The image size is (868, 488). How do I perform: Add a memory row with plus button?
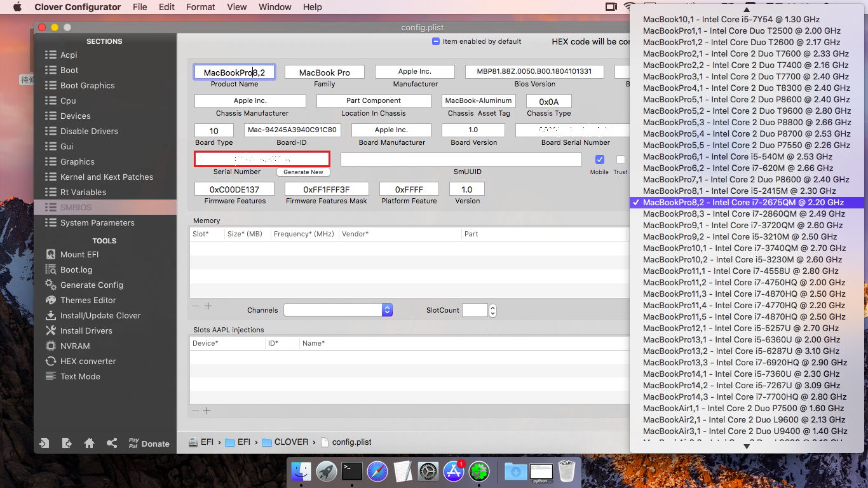(x=208, y=306)
